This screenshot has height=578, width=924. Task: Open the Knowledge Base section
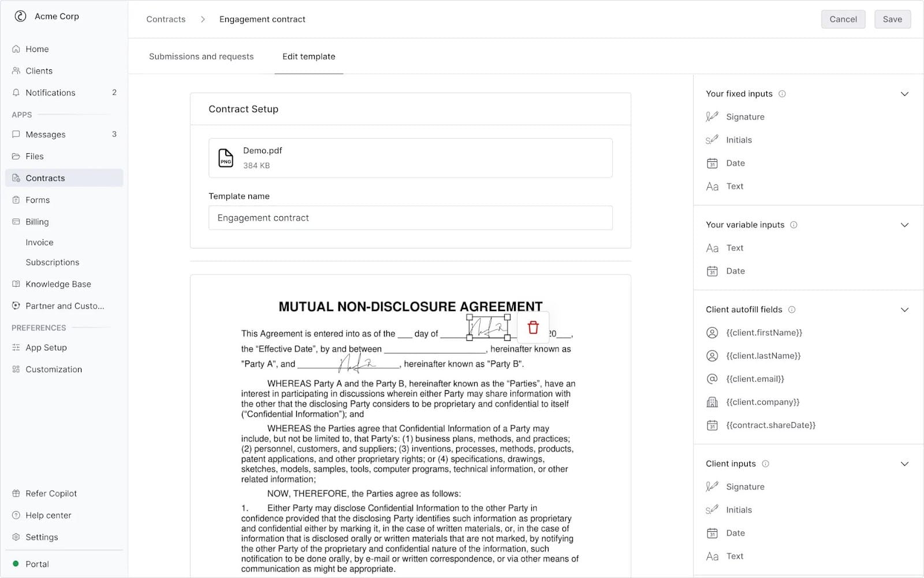[x=58, y=284]
